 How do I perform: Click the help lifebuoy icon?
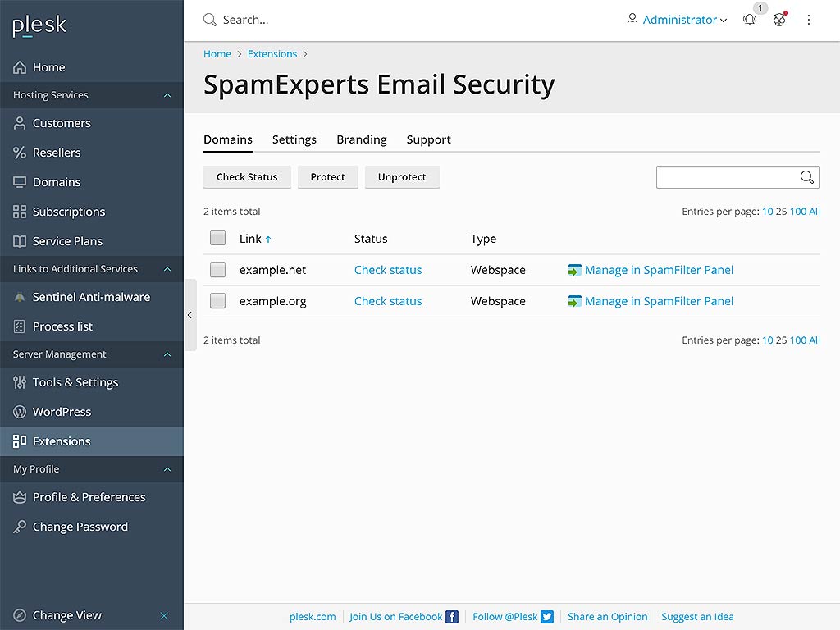[779, 20]
